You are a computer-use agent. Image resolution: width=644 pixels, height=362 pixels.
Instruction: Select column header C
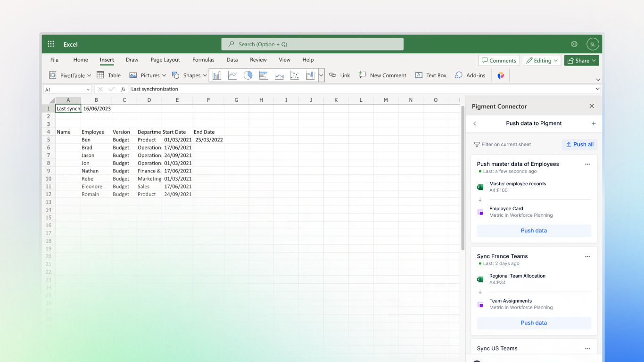124,100
